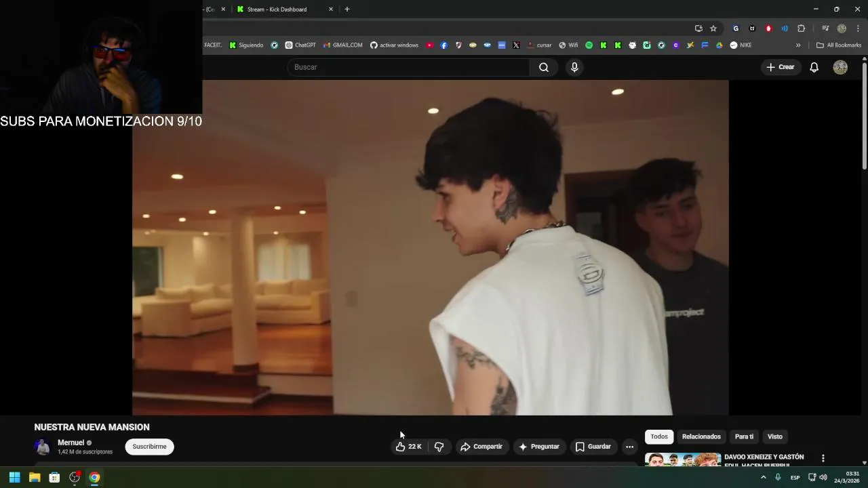The width and height of the screenshot is (868, 488).
Task: Open DAVOO XENEIZE Y GASTÓN video thumbnail
Action: [683, 460]
